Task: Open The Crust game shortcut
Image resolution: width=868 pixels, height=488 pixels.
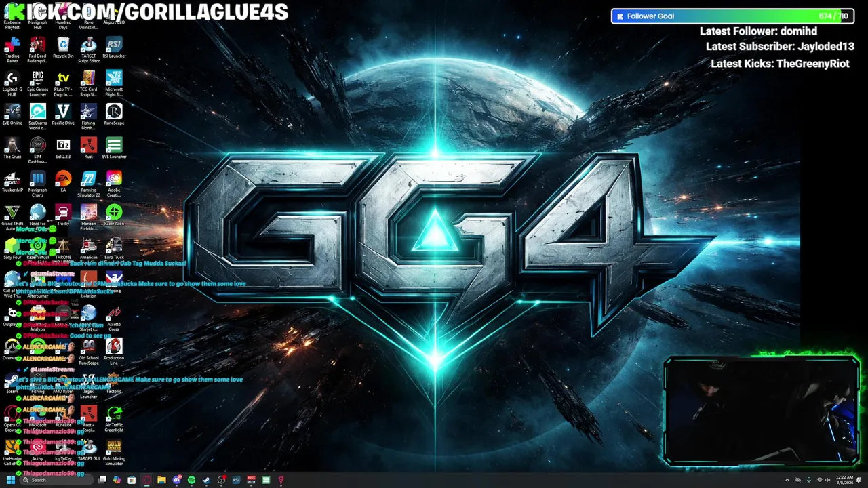Action: pos(12,148)
